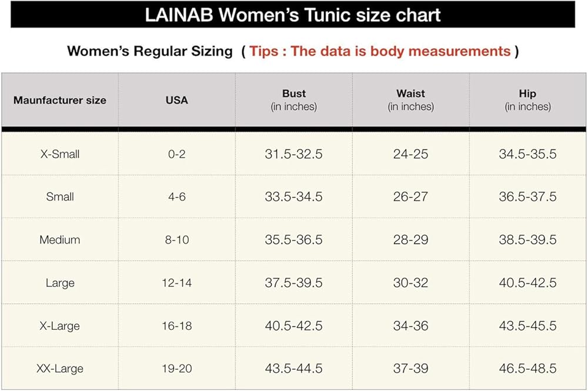588x391 pixels.
Task: Select the hip value 40.5-42.5 for Large
Action: [x=527, y=283]
